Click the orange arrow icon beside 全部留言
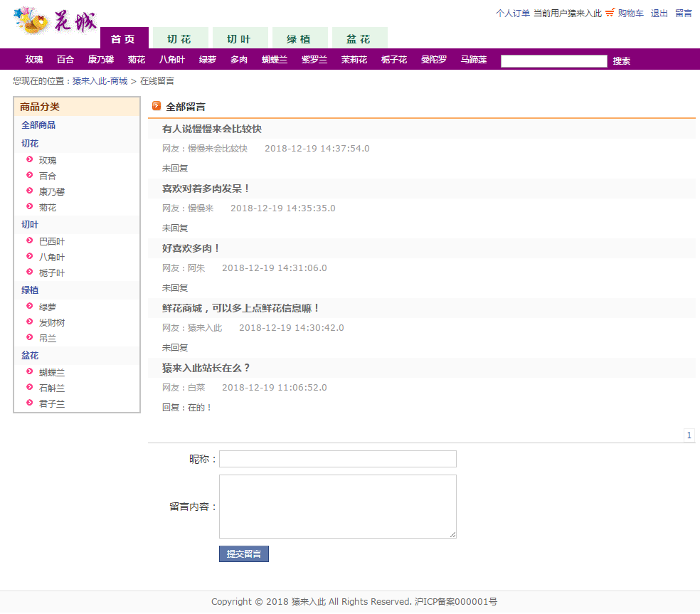 157,106
